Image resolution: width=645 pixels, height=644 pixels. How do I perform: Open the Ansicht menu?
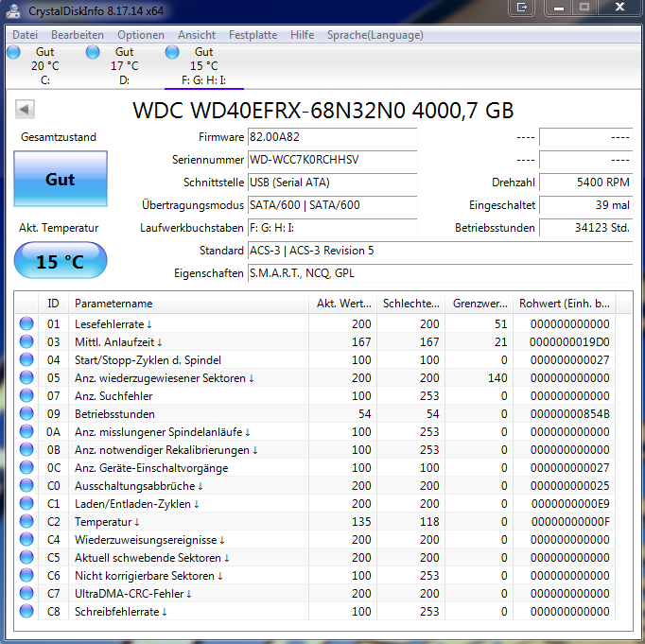coord(197,35)
